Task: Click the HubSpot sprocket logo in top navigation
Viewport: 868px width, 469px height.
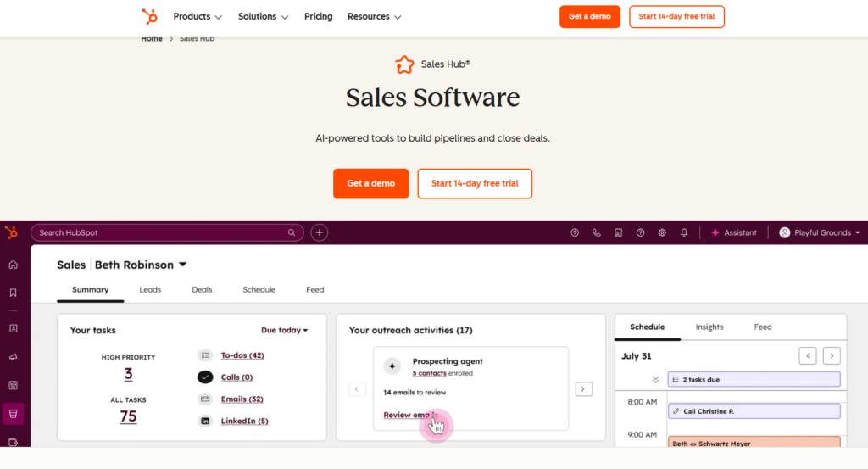Action: point(149,17)
